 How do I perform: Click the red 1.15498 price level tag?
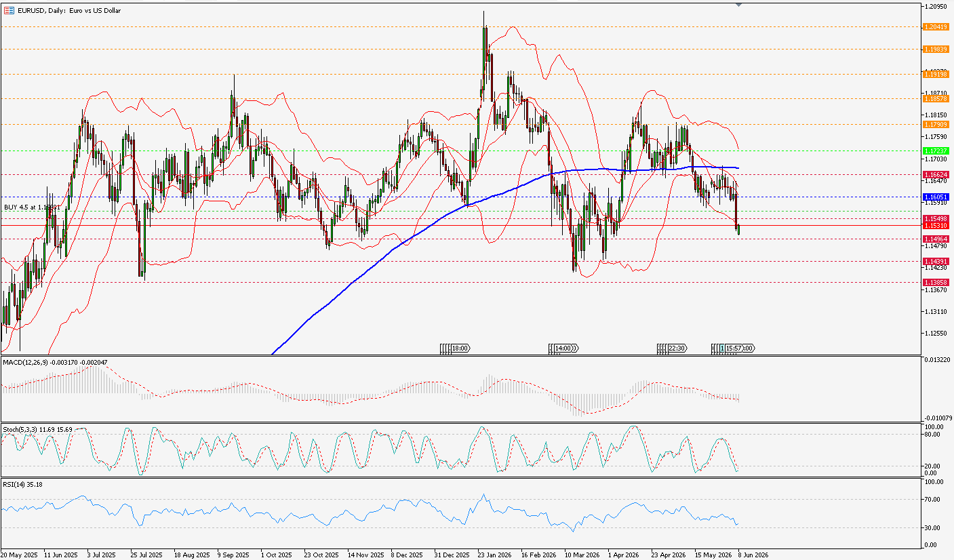[x=935, y=218]
